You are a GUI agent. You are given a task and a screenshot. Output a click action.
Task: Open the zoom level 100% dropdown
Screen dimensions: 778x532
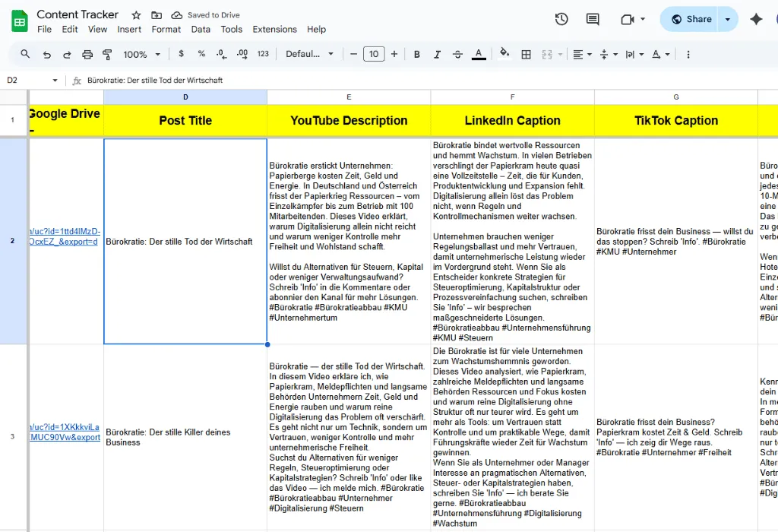(142, 54)
